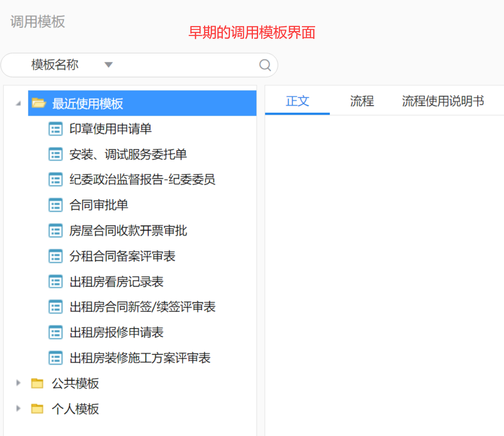504x436 pixels.
Task: Select 纪委政治监督报告-纪委委员 template
Action: click(142, 179)
